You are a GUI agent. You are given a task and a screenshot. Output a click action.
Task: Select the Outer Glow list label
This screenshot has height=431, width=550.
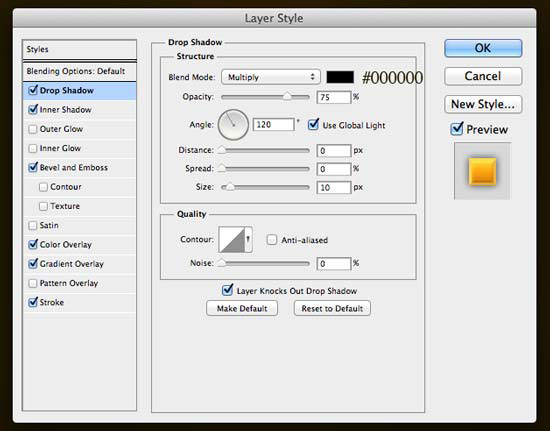[61, 129]
